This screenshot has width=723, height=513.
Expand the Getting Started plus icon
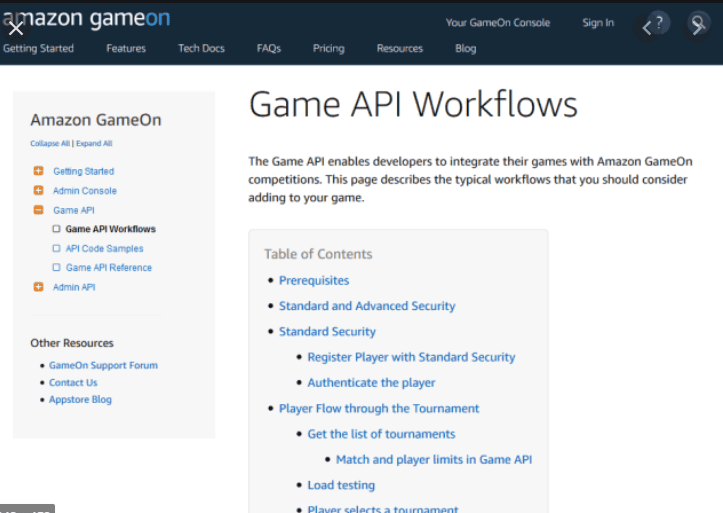[x=38, y=171]
